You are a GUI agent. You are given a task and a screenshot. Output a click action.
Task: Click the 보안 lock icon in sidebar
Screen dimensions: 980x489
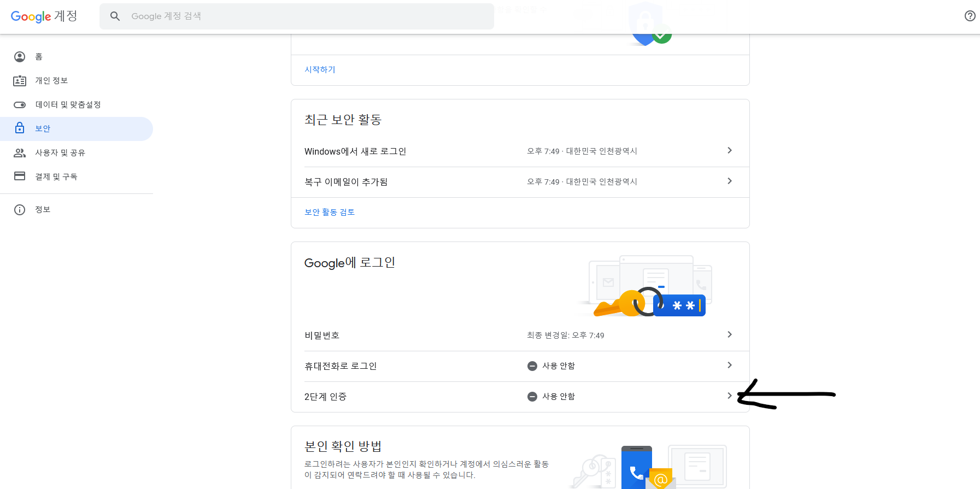pos(20,128)
